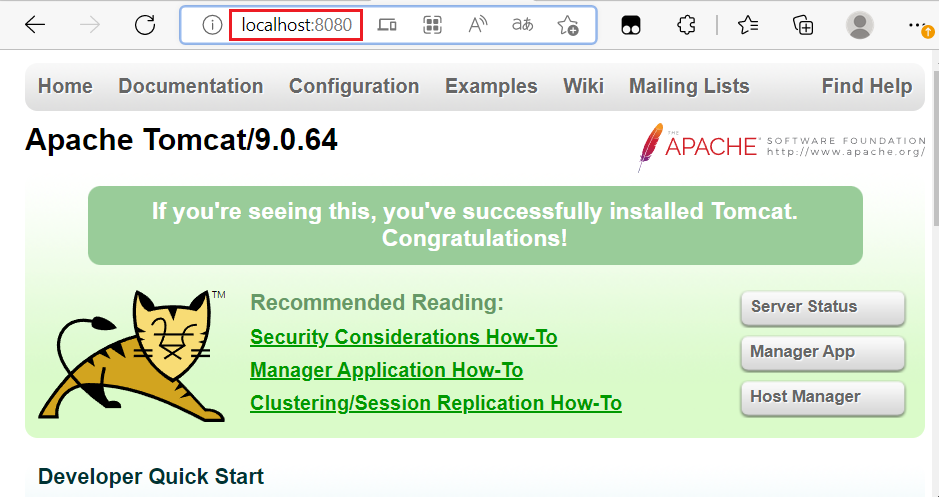Click localhost:8080 address text

pos(296,25)
